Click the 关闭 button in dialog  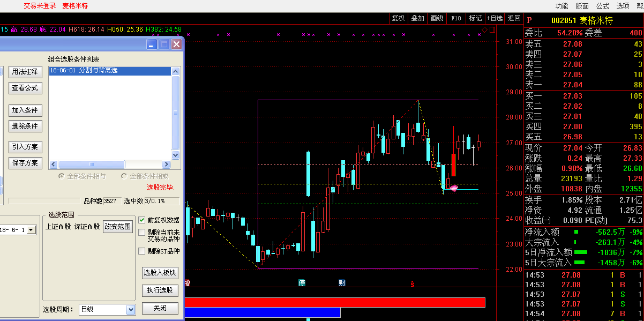tap(160, 308)
